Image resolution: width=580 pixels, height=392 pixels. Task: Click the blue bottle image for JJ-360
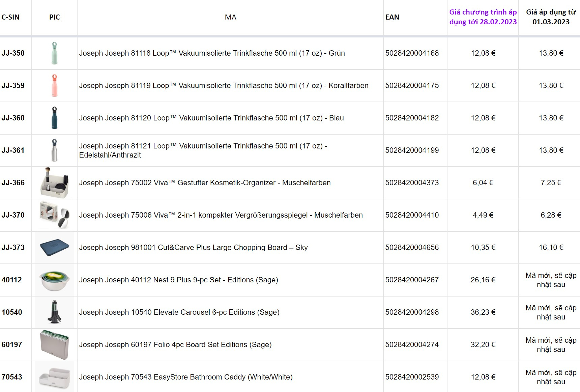pos(54,118)
